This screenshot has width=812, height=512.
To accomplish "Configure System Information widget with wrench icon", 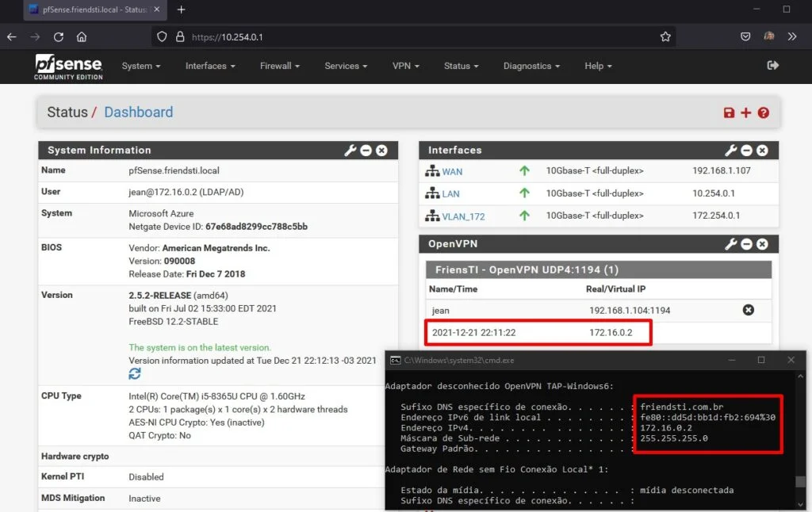I will point(350,150).
